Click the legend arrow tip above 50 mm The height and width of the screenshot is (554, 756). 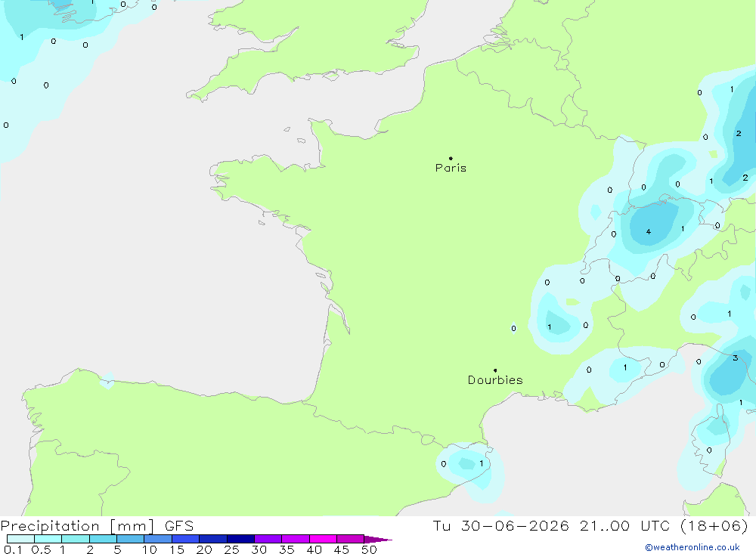(378, 540)
